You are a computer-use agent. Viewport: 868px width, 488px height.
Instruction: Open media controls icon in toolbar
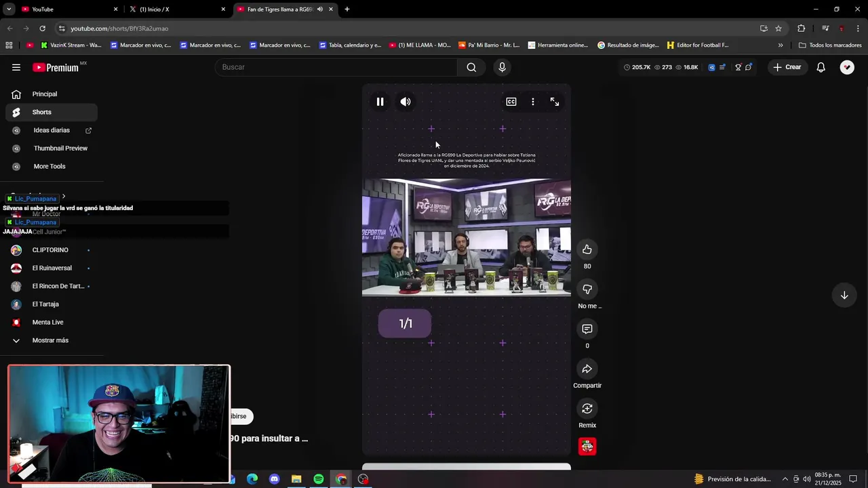point(825,28)
